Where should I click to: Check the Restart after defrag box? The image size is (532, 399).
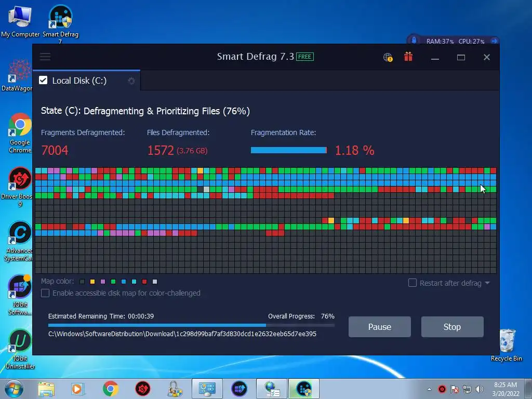(x=412, y=283)
